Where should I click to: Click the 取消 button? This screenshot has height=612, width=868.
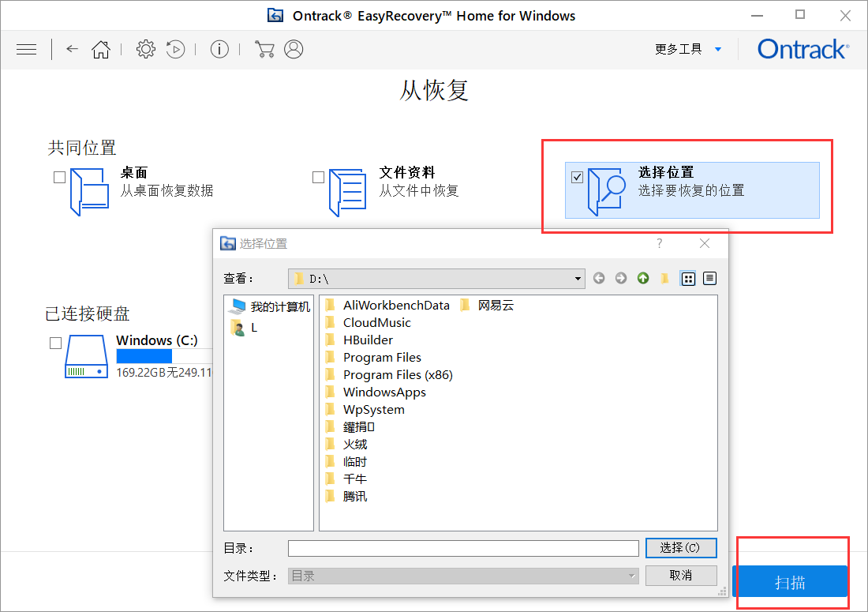pyautogui.click(x=681, y=576)
